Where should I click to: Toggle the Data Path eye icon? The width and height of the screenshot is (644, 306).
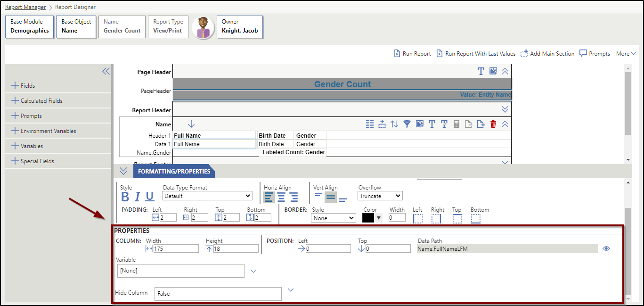click(606, 248)
